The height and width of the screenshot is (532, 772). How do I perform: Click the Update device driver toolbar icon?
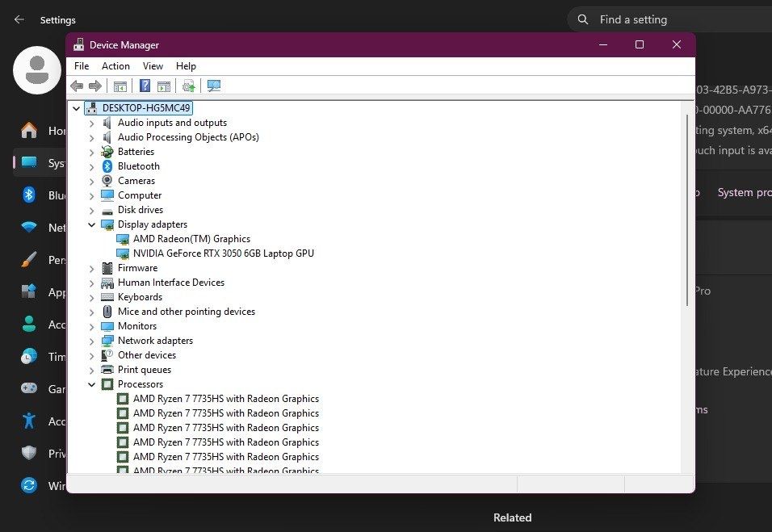[x=189, y=86]
